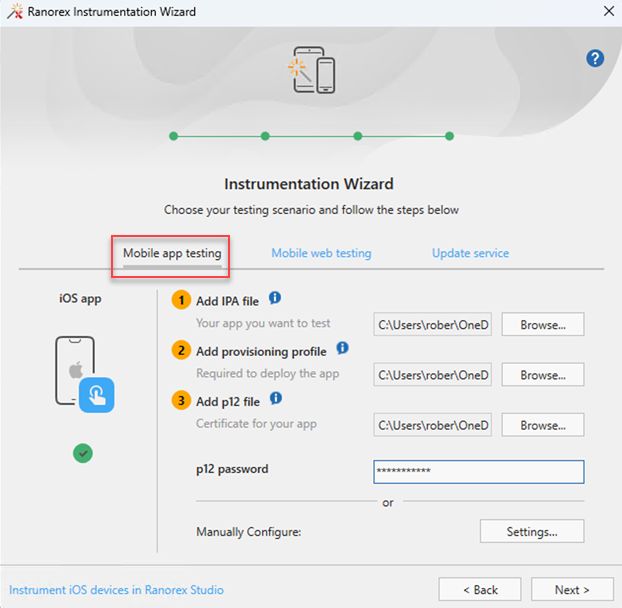
Task: Click the info icon beside Add IPA file
Action: pyautogui.click(x=275, y=297)
